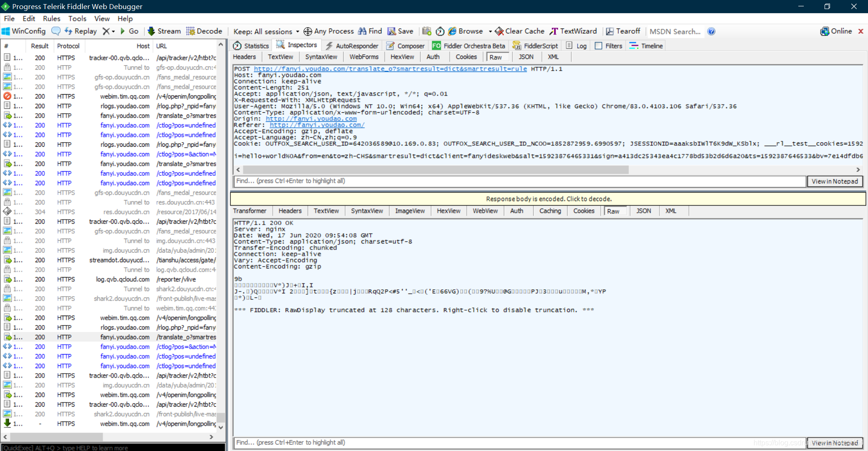
Task: Clear the WinINET cache
Action: 520,31
